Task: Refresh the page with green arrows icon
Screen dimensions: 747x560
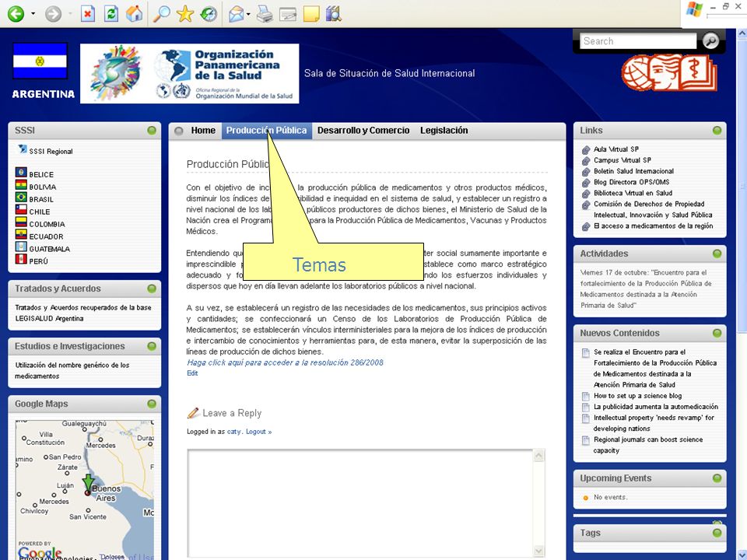Action: [111, 14]
